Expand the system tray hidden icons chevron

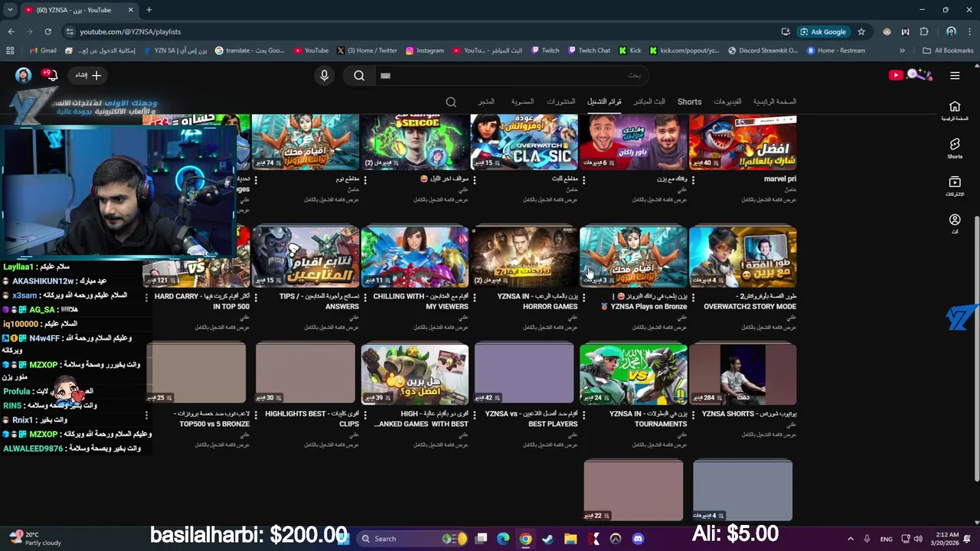click(852, 539)
